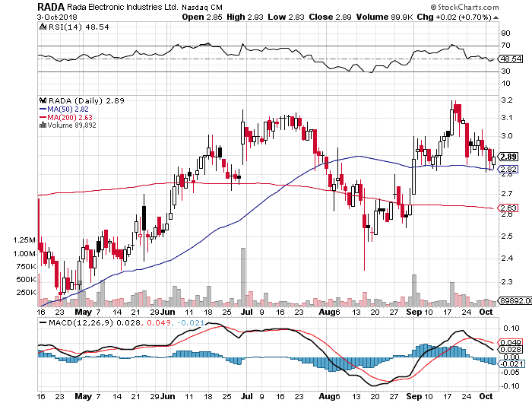Click the small triangle beside Chg value
The width and height of the screenshot is (532, 403).
tap(496, 17)
